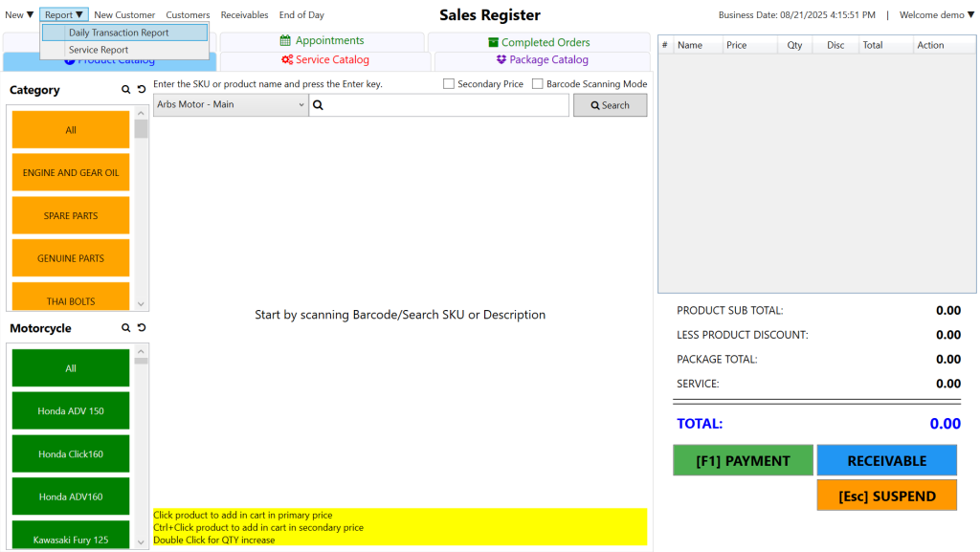This screenshot has width=980, height=552.
Task: Click Motorcycle list scroll down arrow
Action: pyautogui.click(x=142, y=542)
